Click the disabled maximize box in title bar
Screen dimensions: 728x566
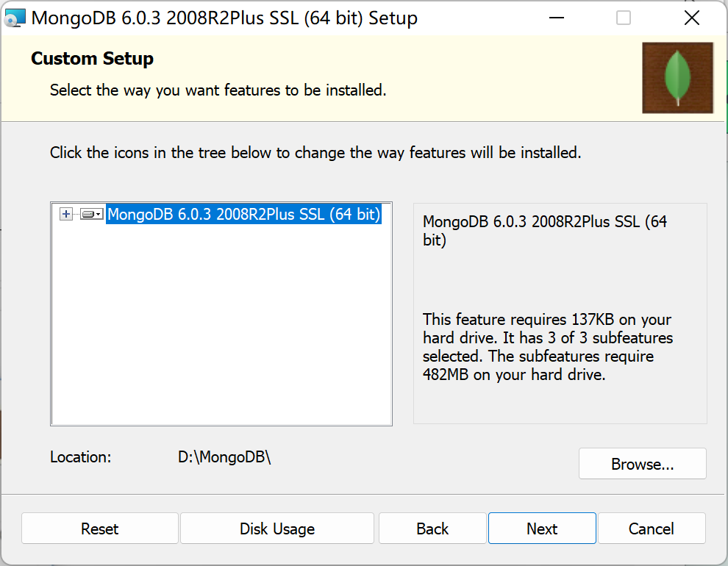coord(624,18)
